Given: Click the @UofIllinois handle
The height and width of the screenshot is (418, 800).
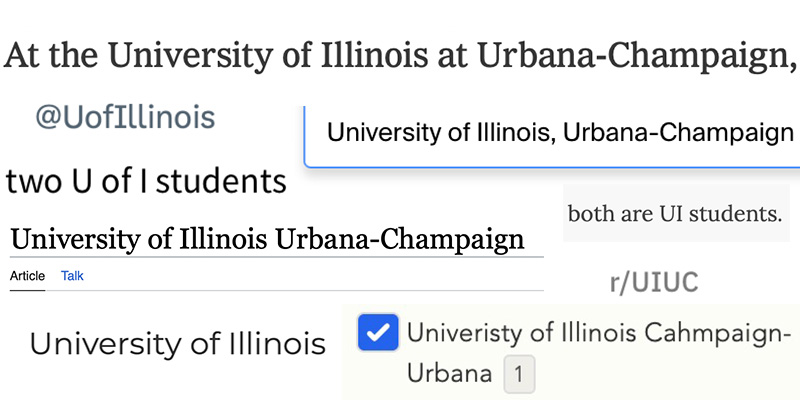Looking at the screenshot, I should click(x=125, y=117).
